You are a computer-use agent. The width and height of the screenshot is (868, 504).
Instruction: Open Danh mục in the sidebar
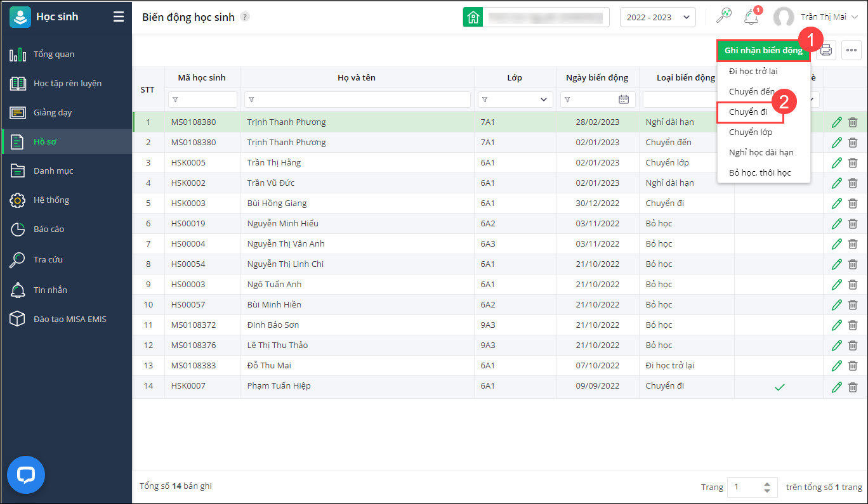(66, 171)
